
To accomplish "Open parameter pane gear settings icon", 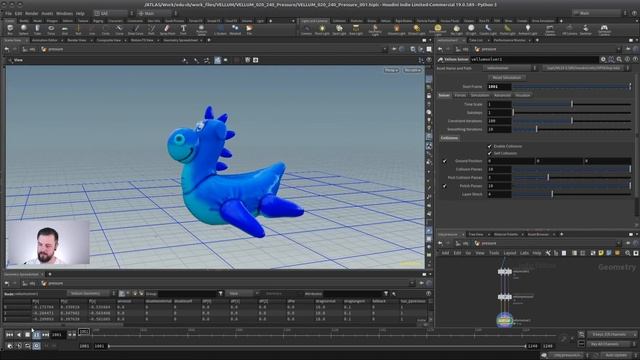I will pyautogui.click(x=603, y=60).
